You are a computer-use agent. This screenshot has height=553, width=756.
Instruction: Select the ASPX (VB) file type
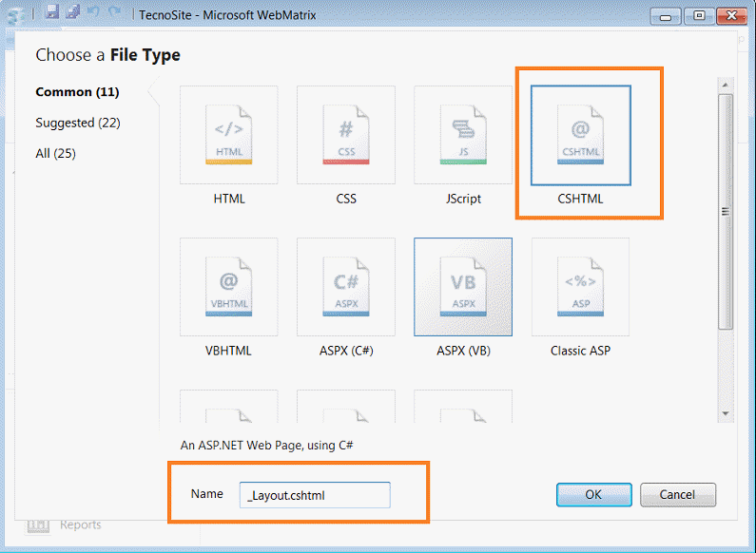(x=463, y=287)
